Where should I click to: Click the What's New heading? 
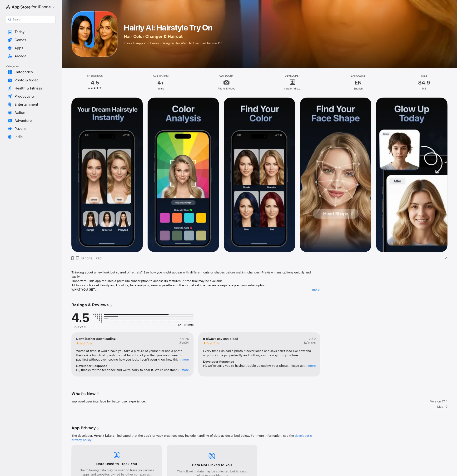click(83, 394)
